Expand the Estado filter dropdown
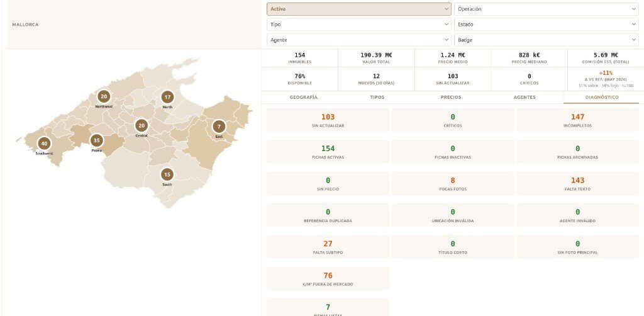The image size is (644, 316). pyautogui.click(x=547, y=25)
